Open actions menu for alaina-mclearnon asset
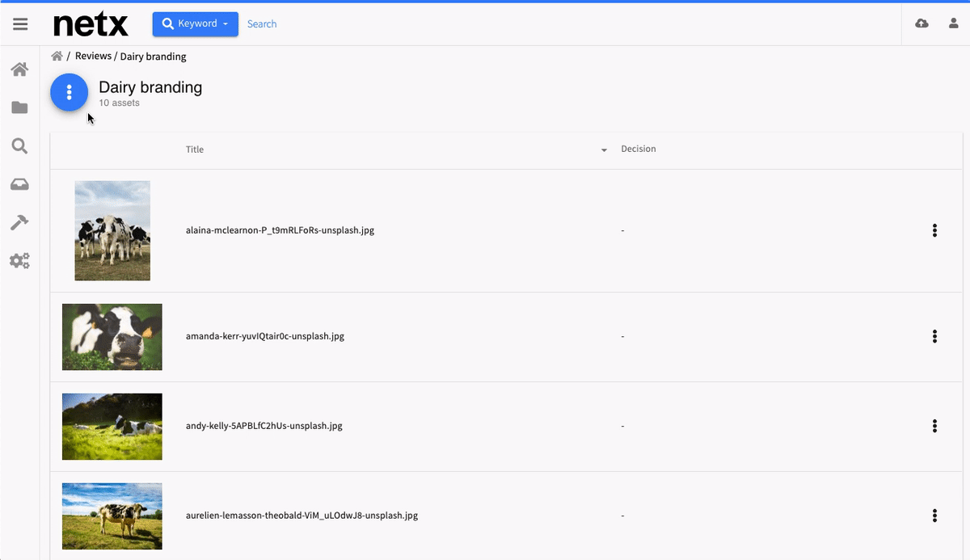The image size is (970, 560). pos(934,231)
